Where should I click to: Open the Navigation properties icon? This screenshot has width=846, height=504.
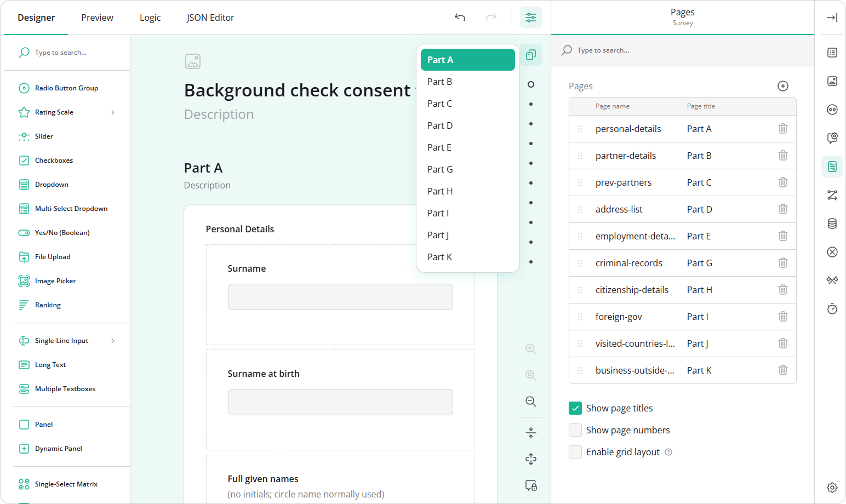pos(832,110)
